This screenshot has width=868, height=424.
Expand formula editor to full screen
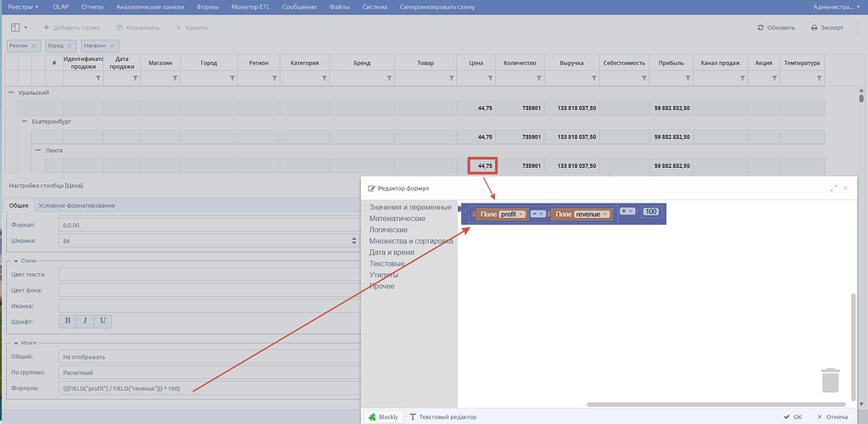(834, 188)
